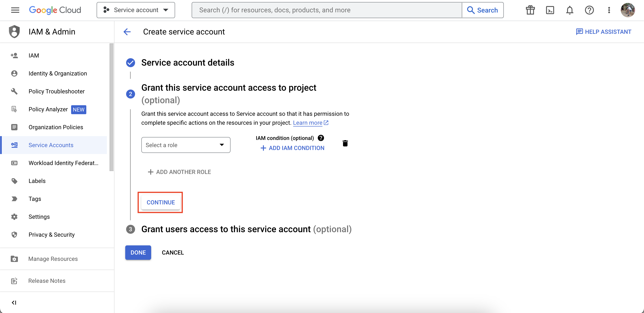Viewport: 644px width, 313px height.
Task: Select Service Accounts in the sidebar
Action: (x=53, y=145)
